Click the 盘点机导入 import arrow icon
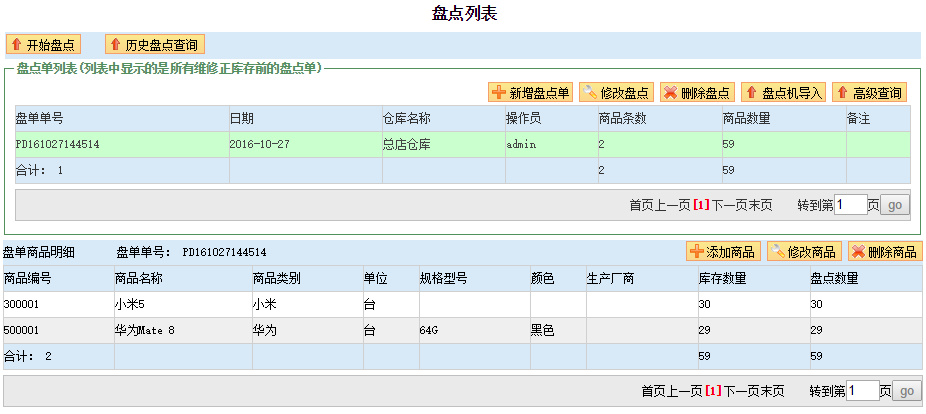The height and width of the screenshot is (414, 926). pyautogui.click(x=751, y=93)
